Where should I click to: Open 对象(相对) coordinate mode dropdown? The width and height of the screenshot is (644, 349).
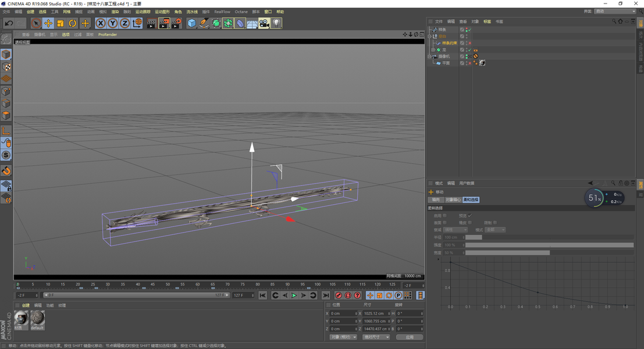pyautogui.click(x=343, y=337)
